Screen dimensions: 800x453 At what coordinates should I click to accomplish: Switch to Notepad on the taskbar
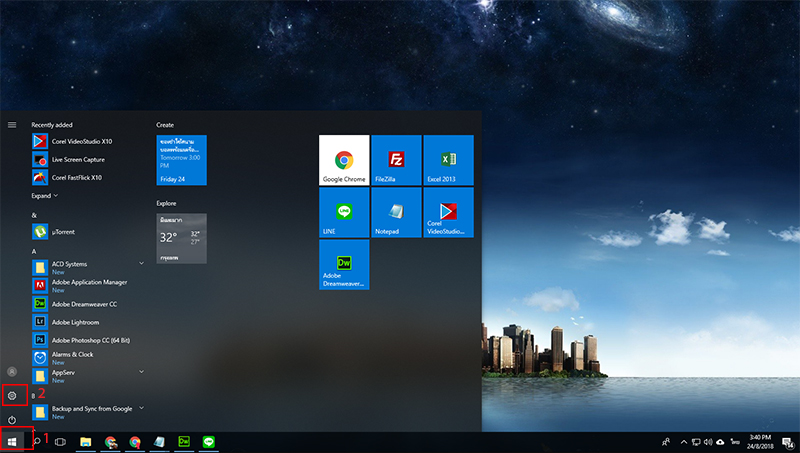tap(159, 442)
